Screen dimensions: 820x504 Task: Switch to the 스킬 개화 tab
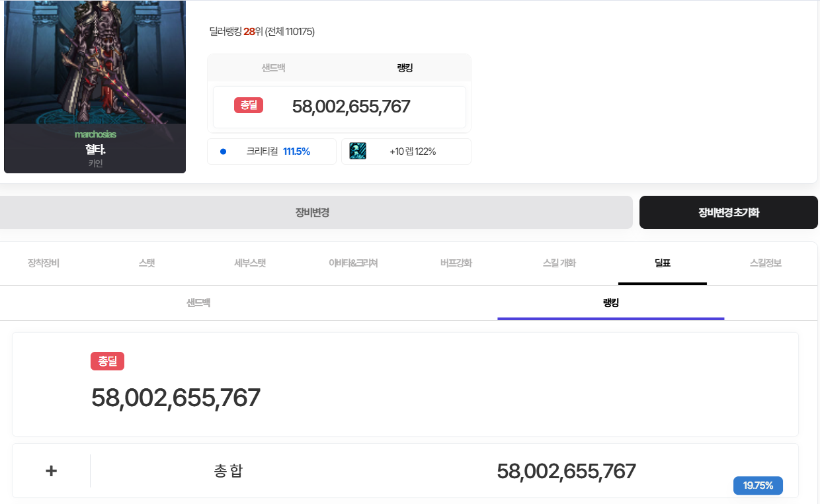pyautogui.click(x=559, y=263)
